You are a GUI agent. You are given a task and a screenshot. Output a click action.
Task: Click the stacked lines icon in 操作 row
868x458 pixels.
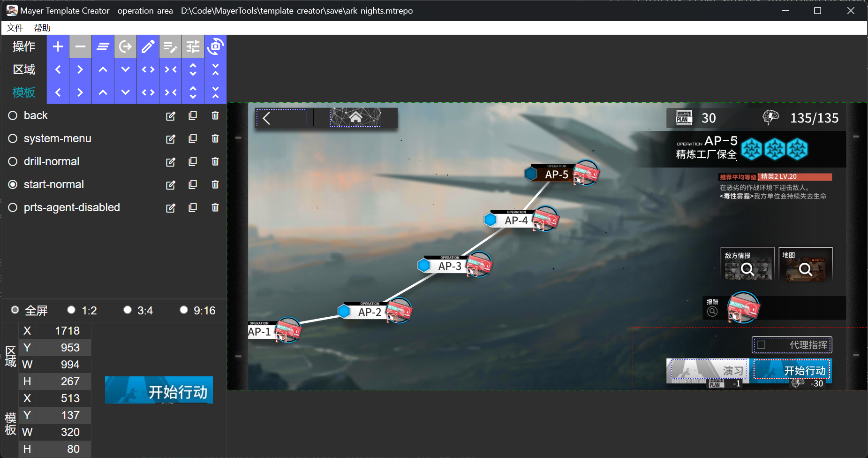tap(103, 46)
